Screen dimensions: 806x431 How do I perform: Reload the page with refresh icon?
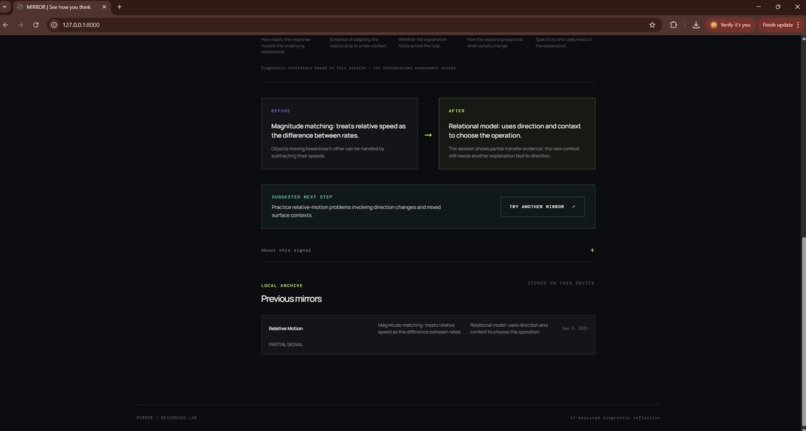(35, 25)
